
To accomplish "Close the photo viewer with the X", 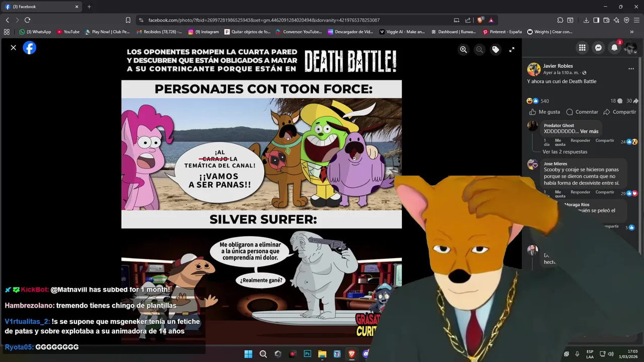I will click(x=14, y=48).
